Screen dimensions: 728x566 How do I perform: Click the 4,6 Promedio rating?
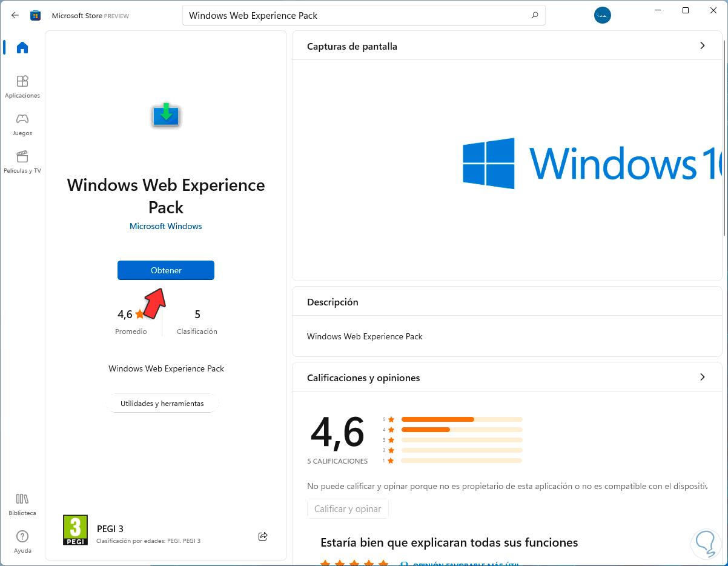click(x=131, y=322)
